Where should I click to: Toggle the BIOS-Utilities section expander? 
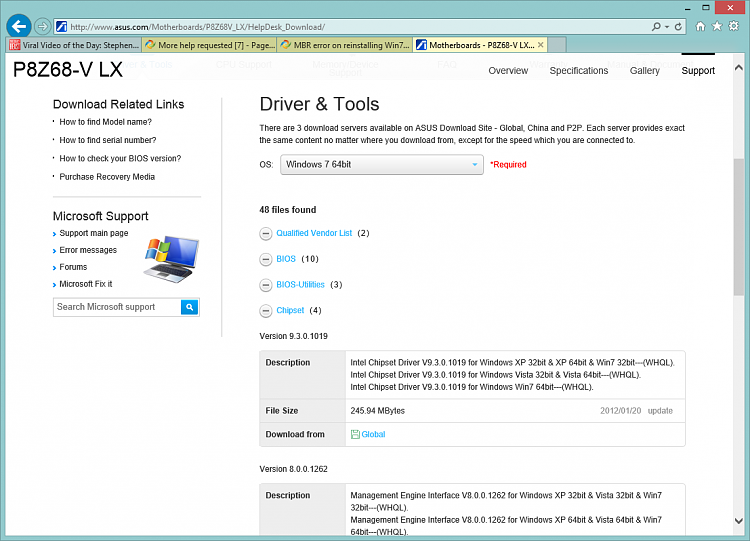click(x=265, y=285)
